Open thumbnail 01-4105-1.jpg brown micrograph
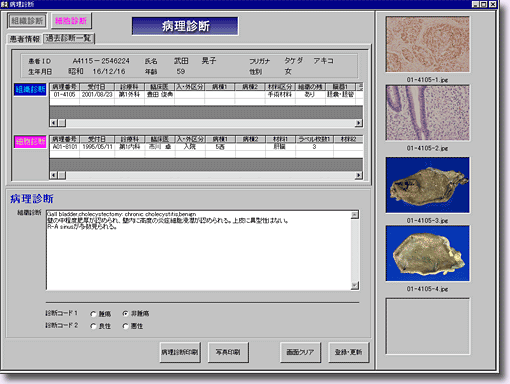 [x=428, y=44]
